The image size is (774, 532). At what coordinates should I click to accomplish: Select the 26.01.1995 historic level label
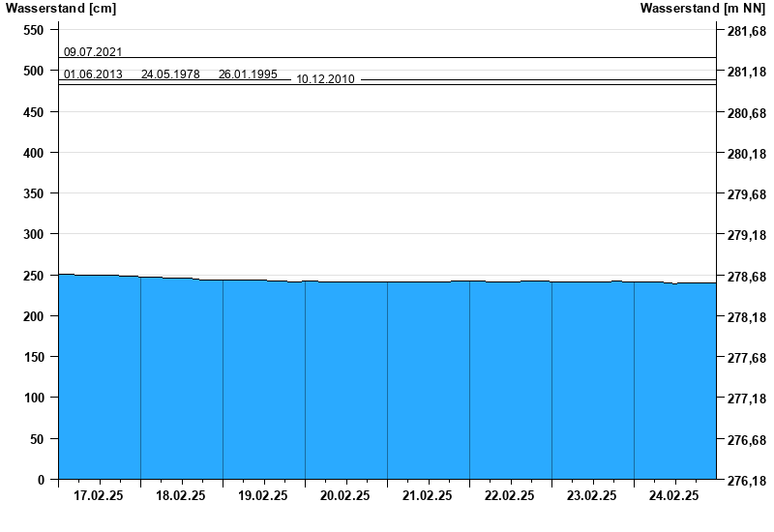click(248, 74)
